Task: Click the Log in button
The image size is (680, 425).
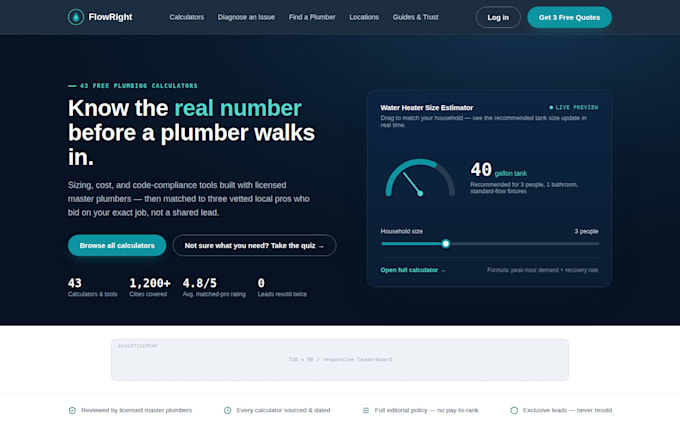Action: click(x=498, y=17)
